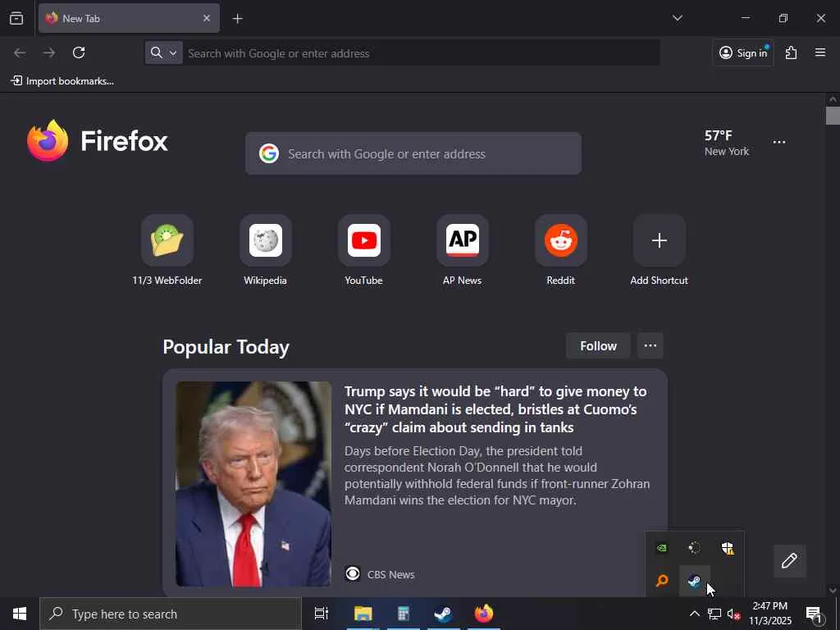This screenshot has height=630, width=840.
Task: Open File Explorer from the taskbar
Action: pos(363,614)
